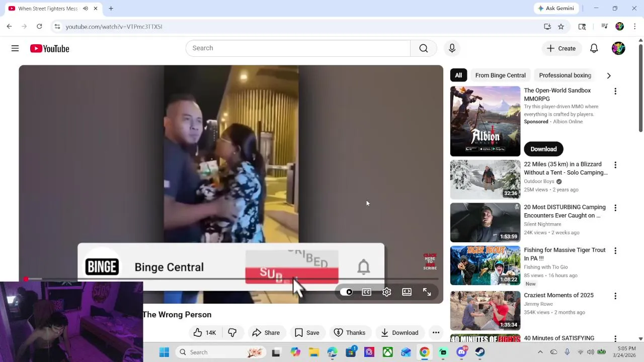Toggle closed captions in player

(366, 292)
